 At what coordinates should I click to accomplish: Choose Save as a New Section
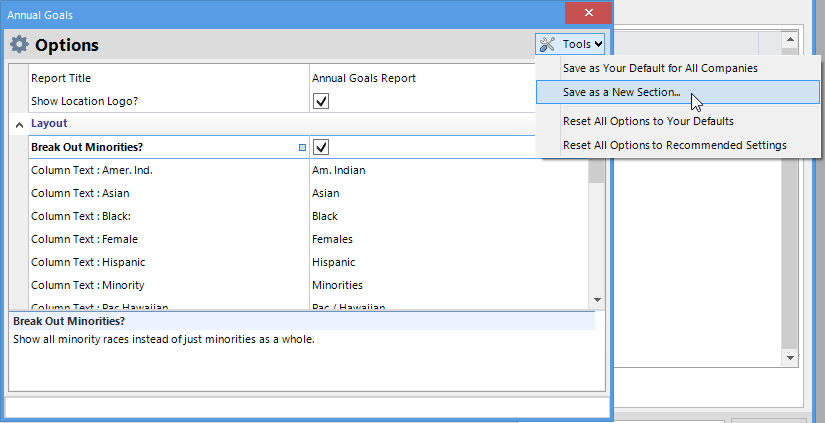click(621, 92)
